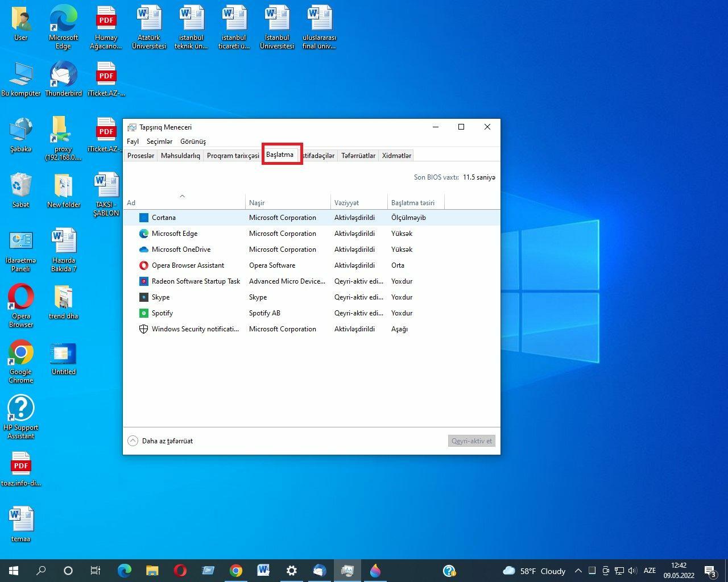Open Task View from the taskbar

coord(96,571)
